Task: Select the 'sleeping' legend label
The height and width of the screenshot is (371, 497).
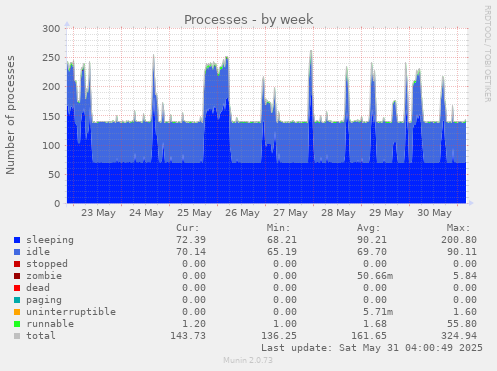Action: (50, 240)
